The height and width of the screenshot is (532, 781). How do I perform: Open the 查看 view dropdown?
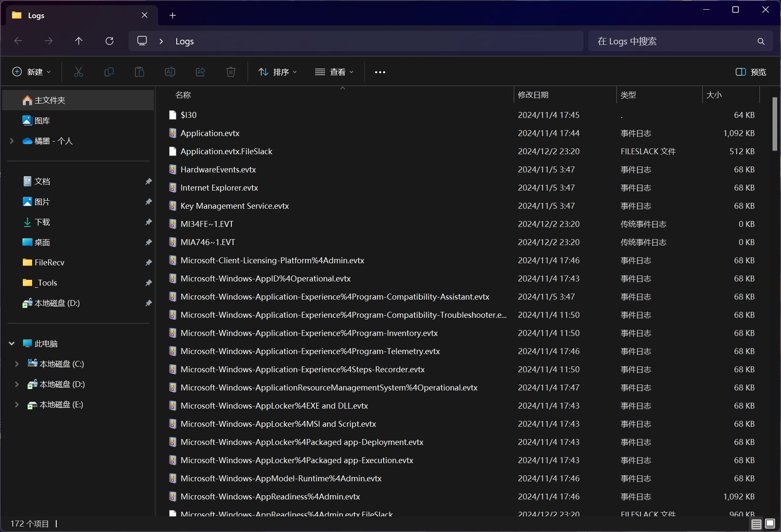[334, 72]
